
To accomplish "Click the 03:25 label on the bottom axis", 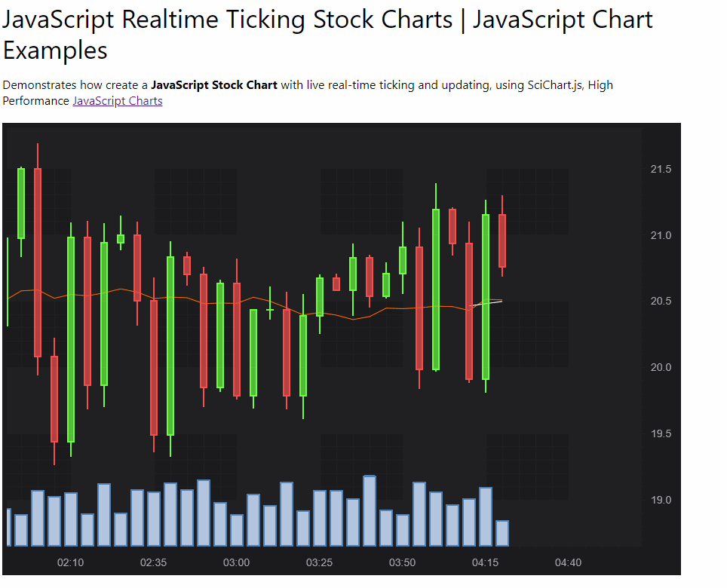I will (319, 562).
